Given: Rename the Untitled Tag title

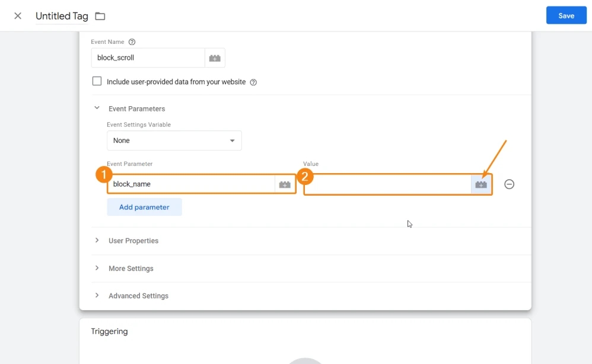Looking at the screenshot, I should pos(62,16).
